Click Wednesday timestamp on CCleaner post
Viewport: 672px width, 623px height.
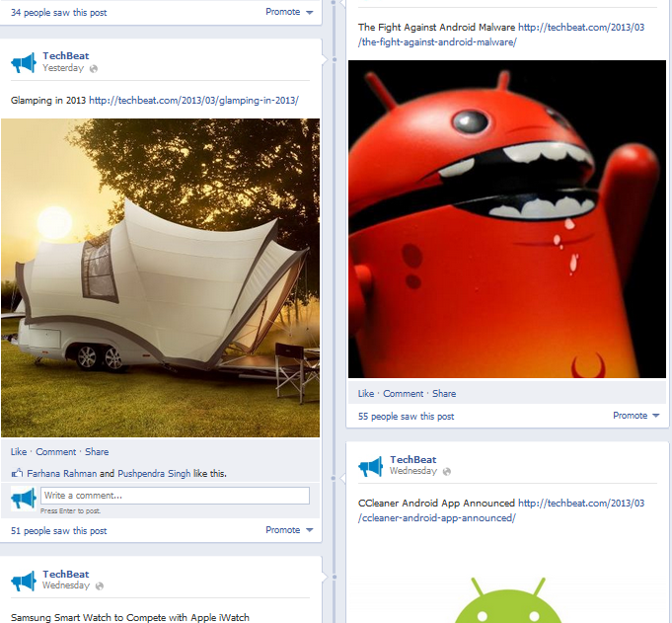click(413, 471)
